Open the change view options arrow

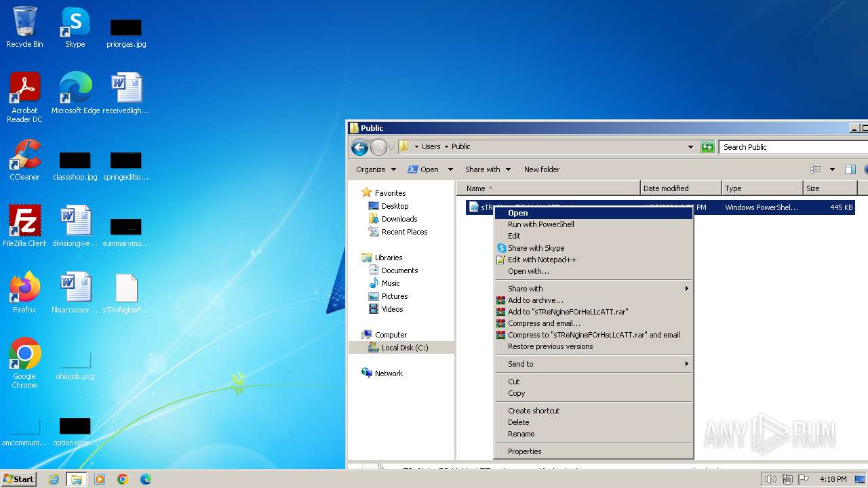click(832, 169)
